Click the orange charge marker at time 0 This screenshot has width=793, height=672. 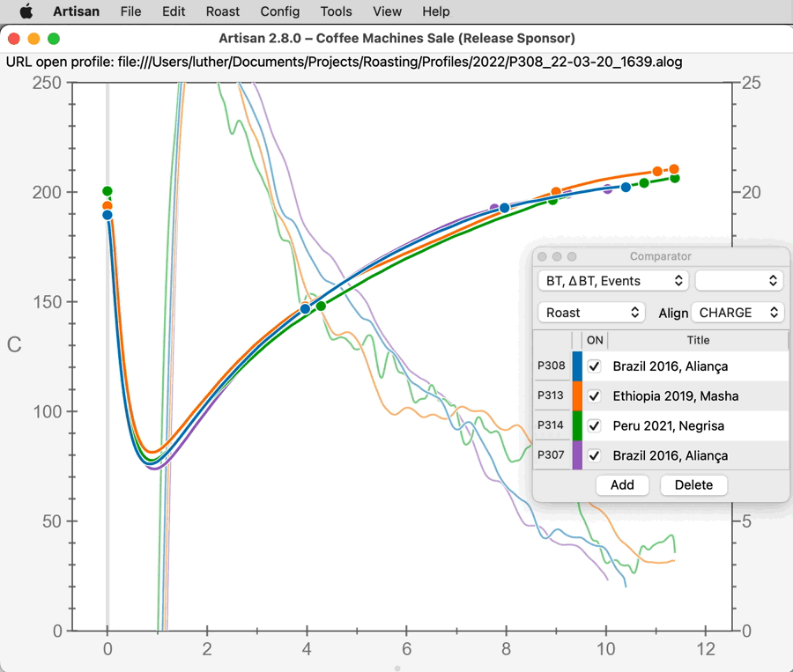(107, 206)
